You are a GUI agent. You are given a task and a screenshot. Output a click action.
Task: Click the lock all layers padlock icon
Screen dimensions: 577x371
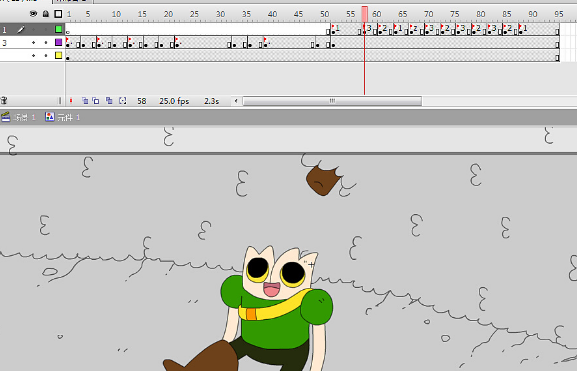click(46, 14)
